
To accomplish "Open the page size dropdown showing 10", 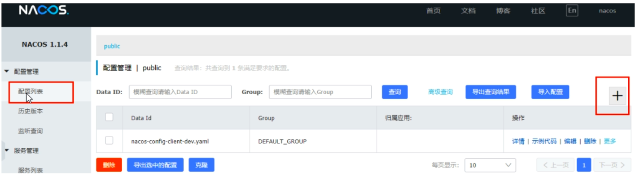I will [490, 165].
